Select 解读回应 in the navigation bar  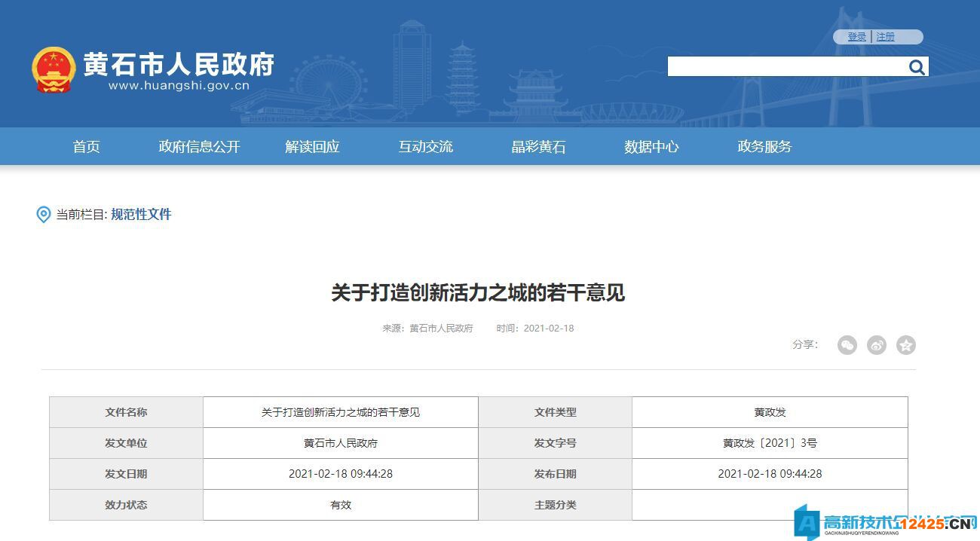311,146
